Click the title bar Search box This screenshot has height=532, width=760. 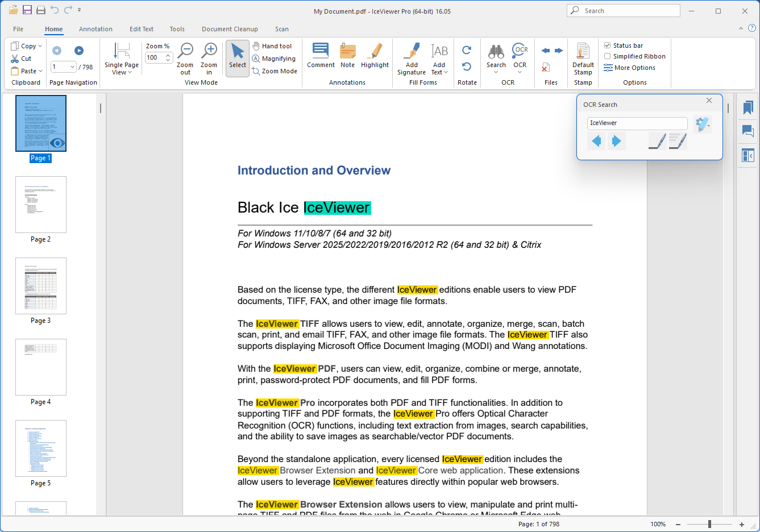(x=624, y=11)
